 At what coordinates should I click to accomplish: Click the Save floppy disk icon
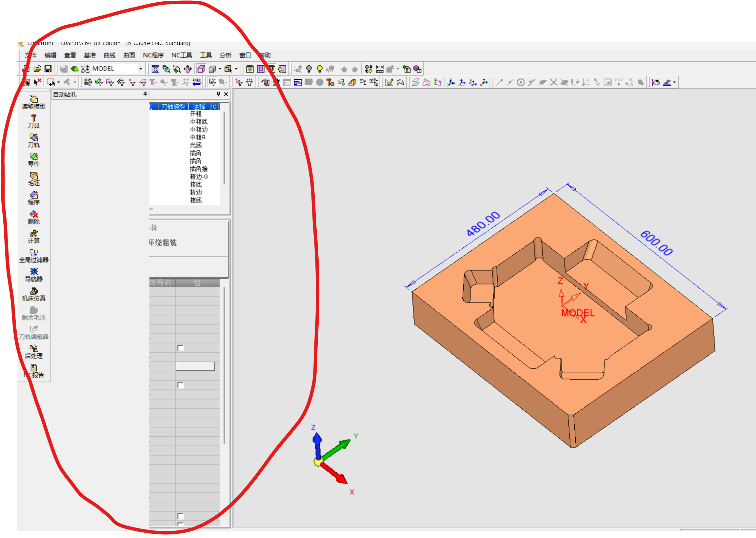coord(48,69)
